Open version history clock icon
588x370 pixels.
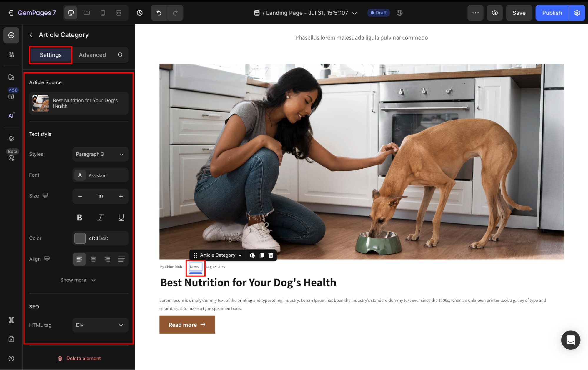(x=140, y=13)
